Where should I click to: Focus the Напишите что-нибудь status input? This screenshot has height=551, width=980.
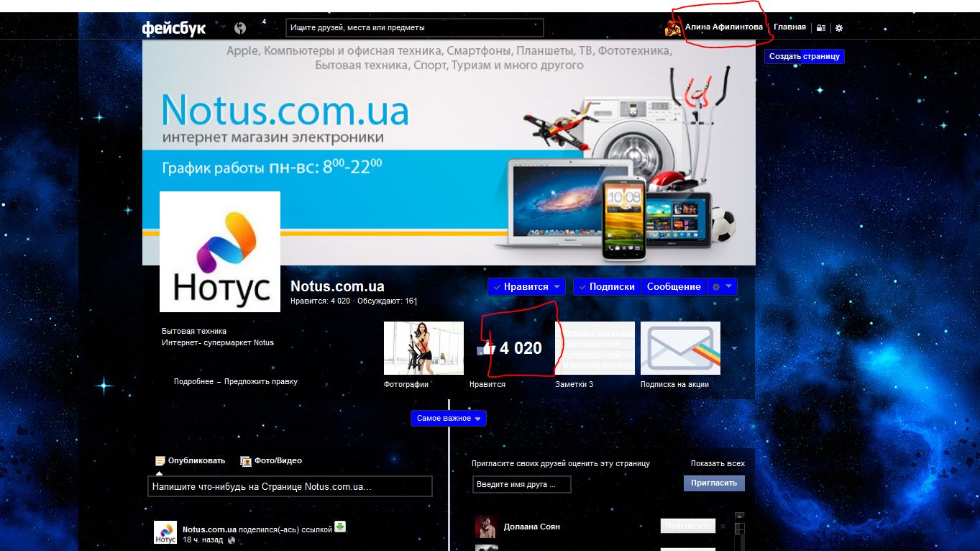(x=290, y=486)
